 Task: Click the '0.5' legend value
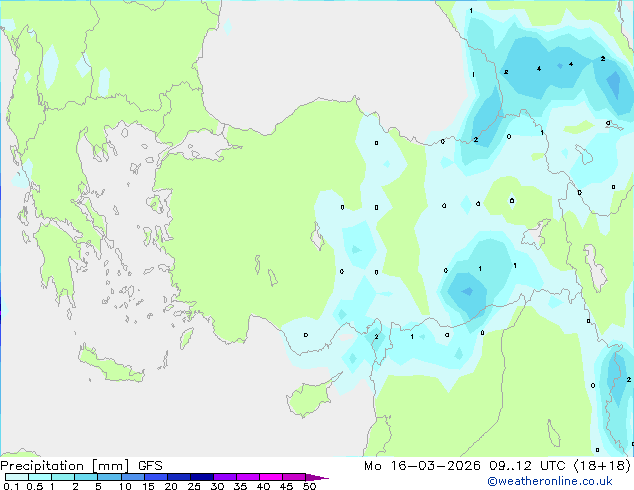coord(35,486)
